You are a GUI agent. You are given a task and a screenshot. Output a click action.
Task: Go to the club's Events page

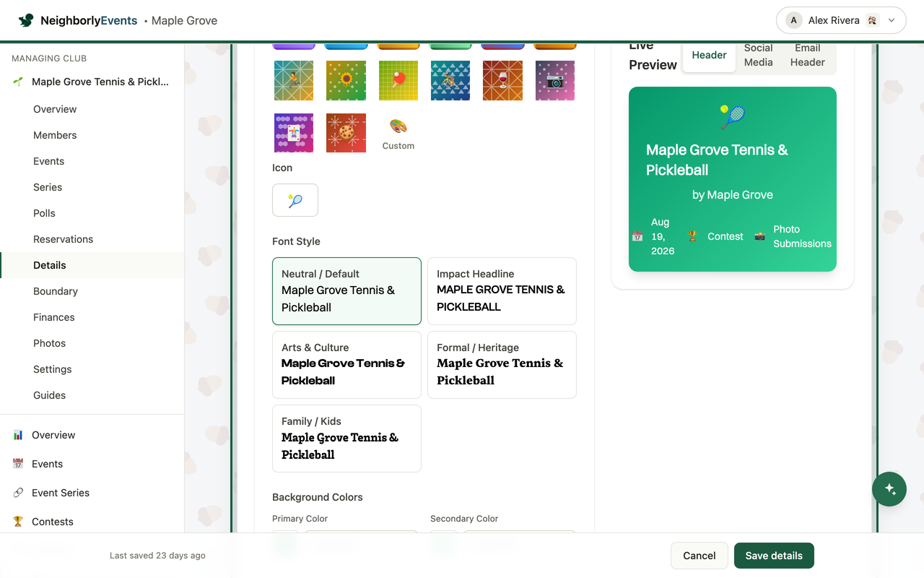(48, 161)
